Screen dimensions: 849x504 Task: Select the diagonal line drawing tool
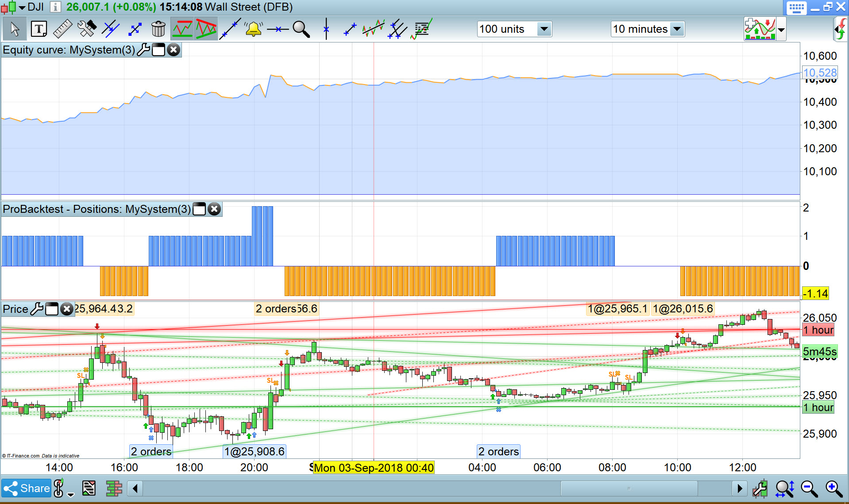pos(230,29)
